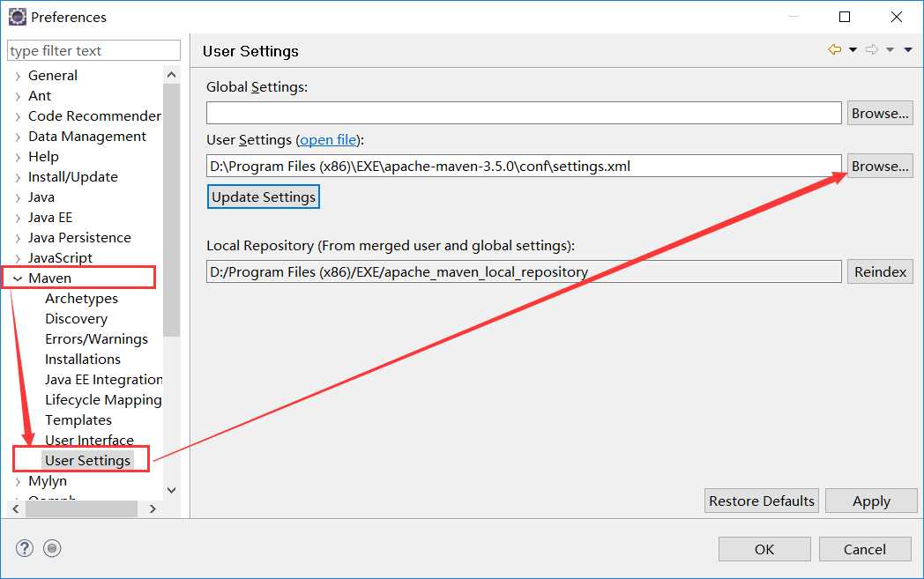Click the tree scroll down arrow
Screen dimensions: 924x579
(171, 490)
